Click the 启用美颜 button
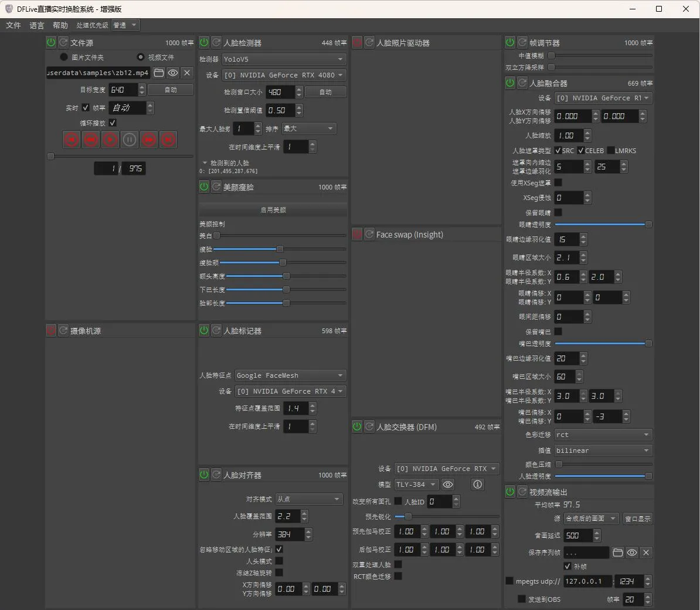The height and width of the screenshot is (610, 700). [273, 209]
